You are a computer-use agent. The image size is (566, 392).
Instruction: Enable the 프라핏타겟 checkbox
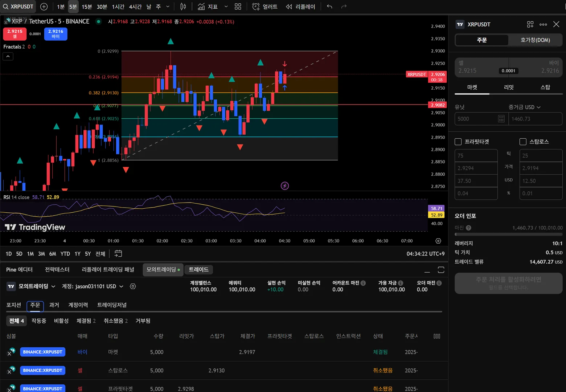click(x=458, y=142)
